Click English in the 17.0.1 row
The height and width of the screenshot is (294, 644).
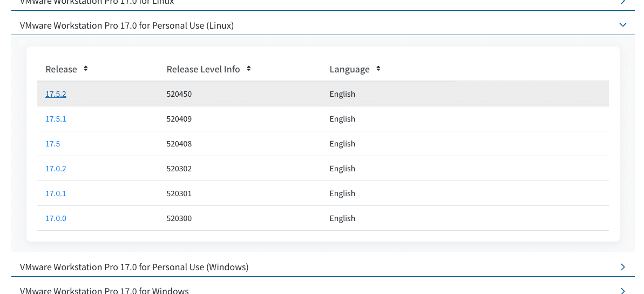(342, 193)
